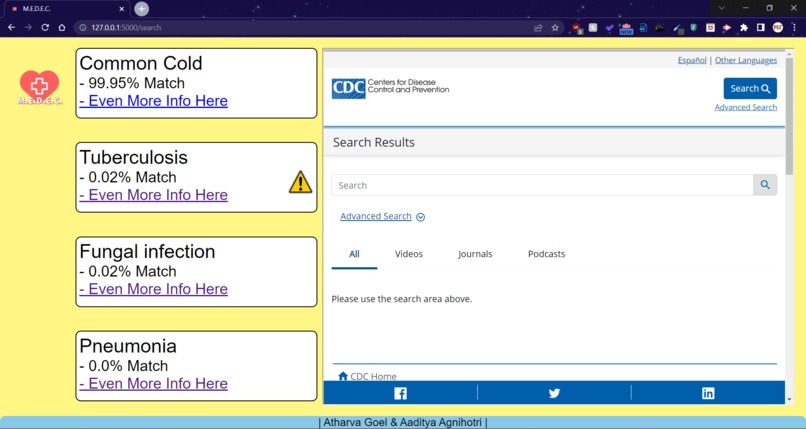Click the blue document extension icon
806x429 pixels.
(x=643, y=28)
